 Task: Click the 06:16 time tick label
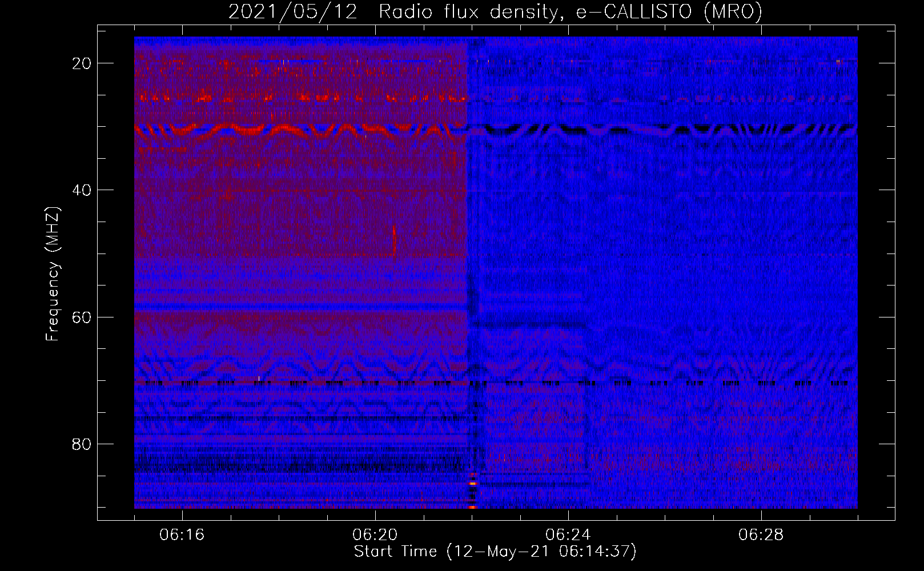(182, 535)
